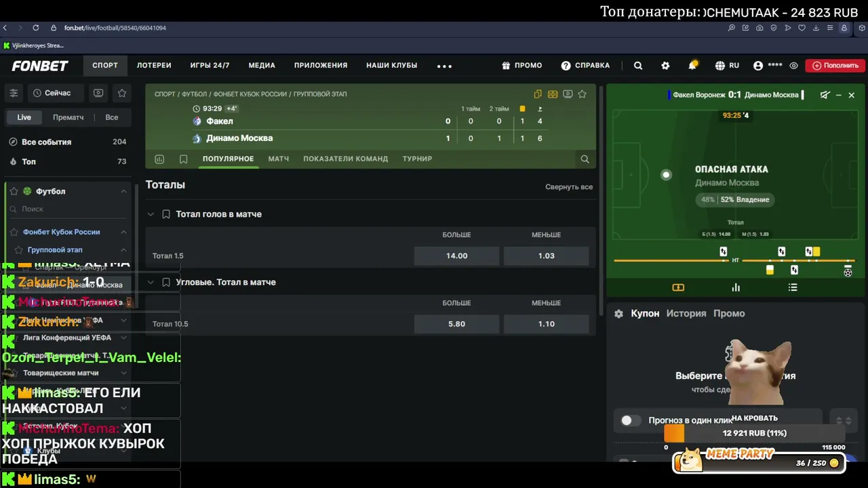Collapse the Тотал голов в матче market
This screenshot has height=488, width=868.
[151, 214]
